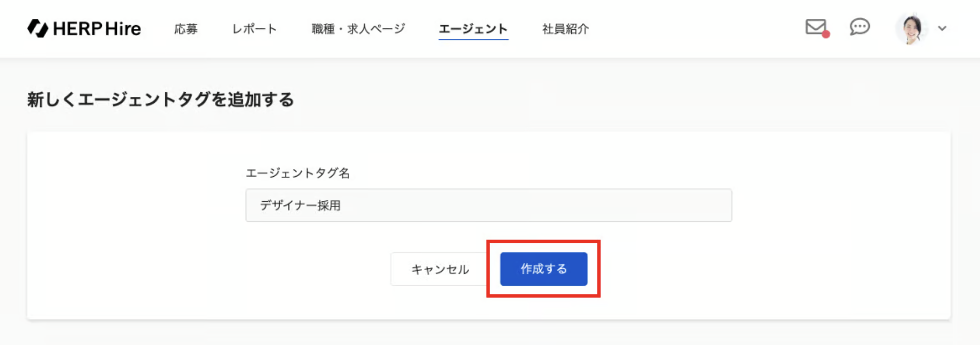The width and height of the screenshot is (980, 345).
Task: Open the 社員紹介 navigation item
Action: point(566,29)
